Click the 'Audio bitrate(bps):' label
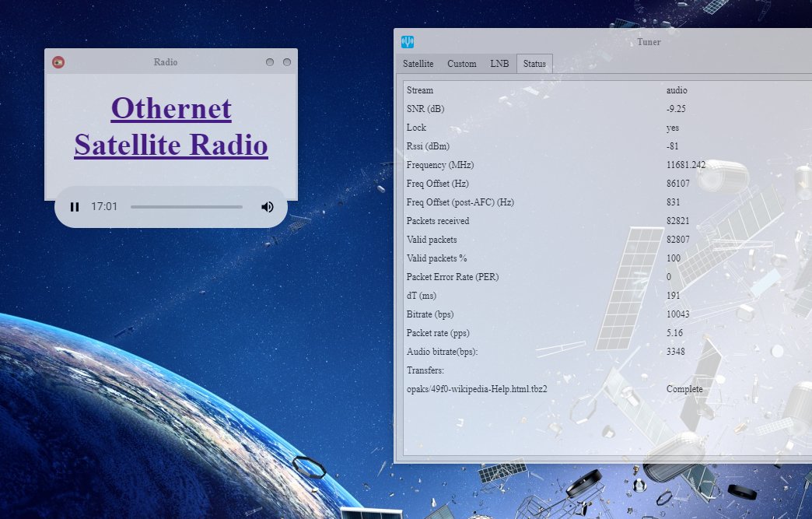This screenshot has height=519, width=812. [443, 351]
